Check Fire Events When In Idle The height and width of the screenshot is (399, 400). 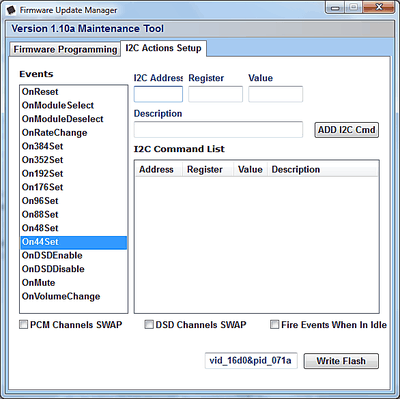[274, 324]
